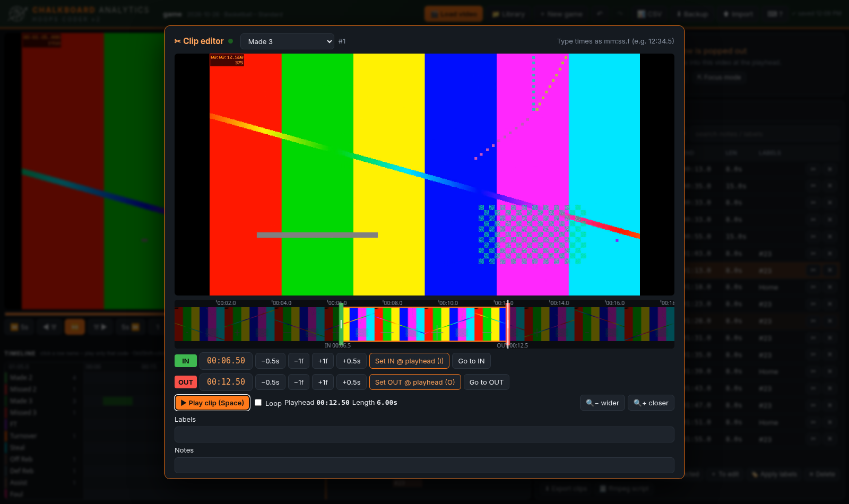Click the clip editor video preview
This screenshot has height=504, width=849.
point(424,175)
